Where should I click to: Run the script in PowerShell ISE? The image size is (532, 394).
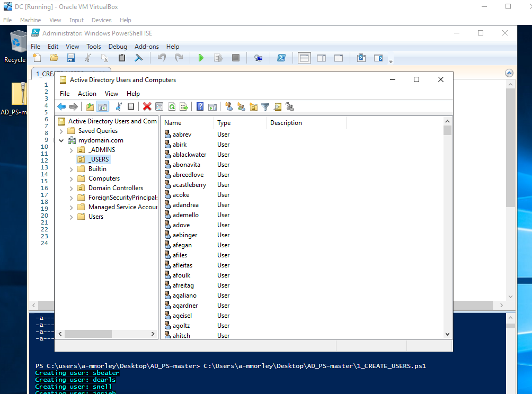pyautogui.click(x=201, y=58)
